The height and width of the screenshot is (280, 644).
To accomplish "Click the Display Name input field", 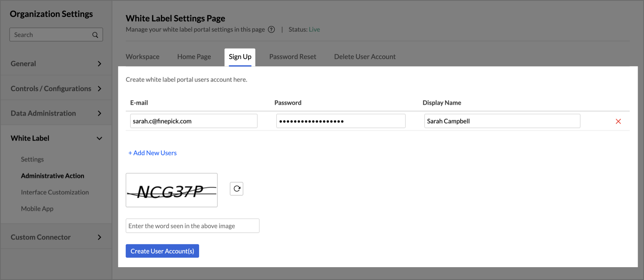I will [x=502, y=121].
